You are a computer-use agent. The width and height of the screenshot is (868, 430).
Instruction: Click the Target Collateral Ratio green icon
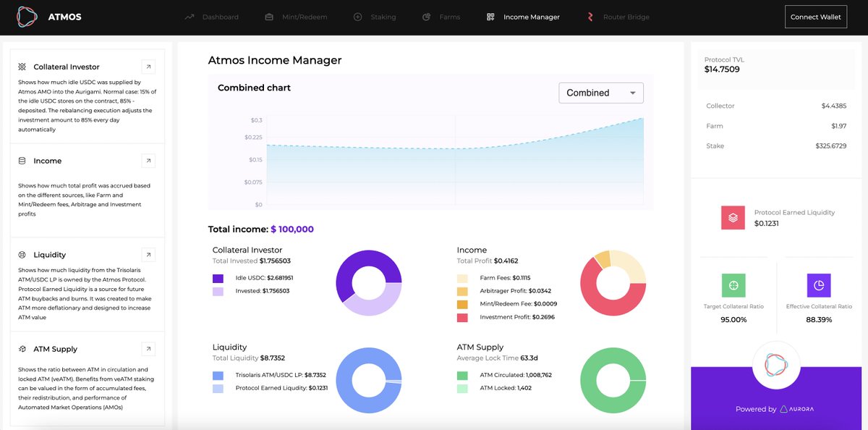pyautogui.click(x=733, y=285)
